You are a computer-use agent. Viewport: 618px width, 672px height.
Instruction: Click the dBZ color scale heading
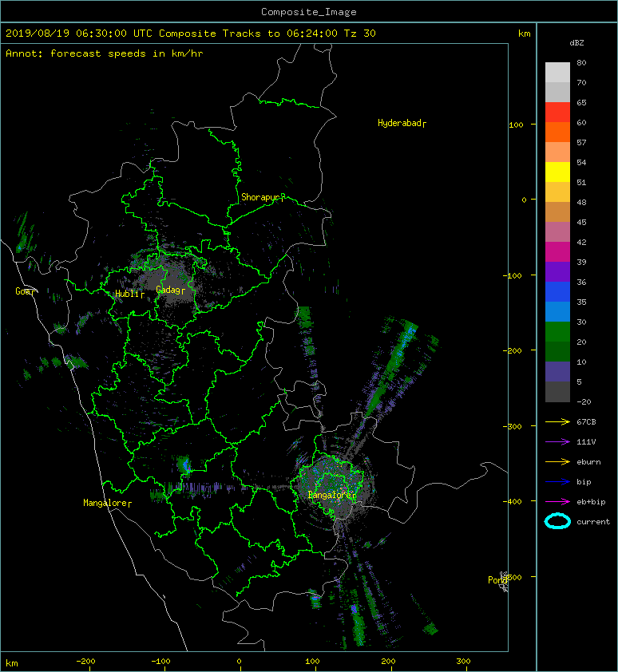[x=576, y=43]
